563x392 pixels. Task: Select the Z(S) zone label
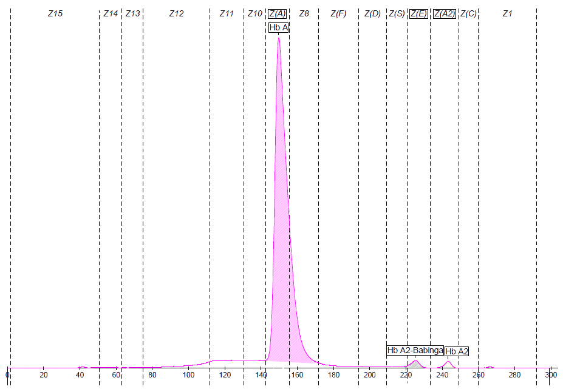pos(397,13)
